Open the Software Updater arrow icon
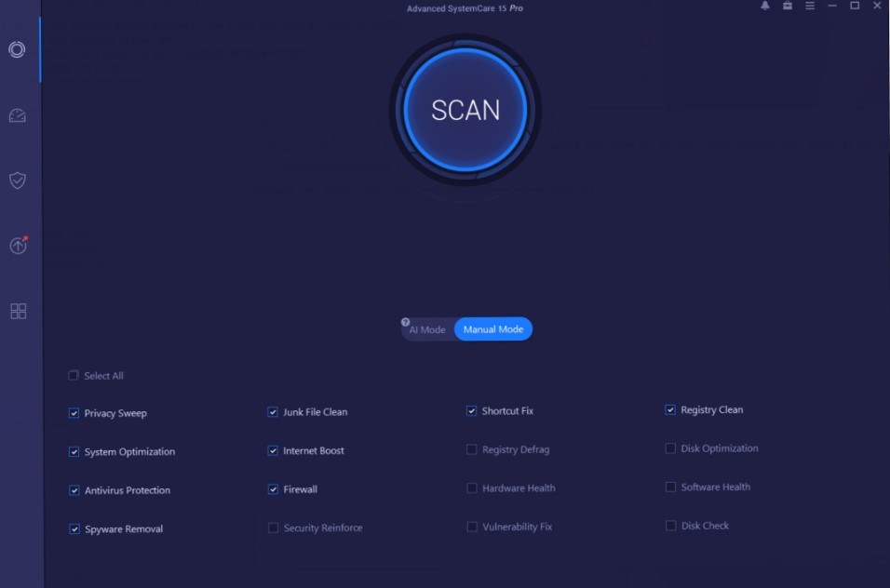890x588 pixels. 18,246
